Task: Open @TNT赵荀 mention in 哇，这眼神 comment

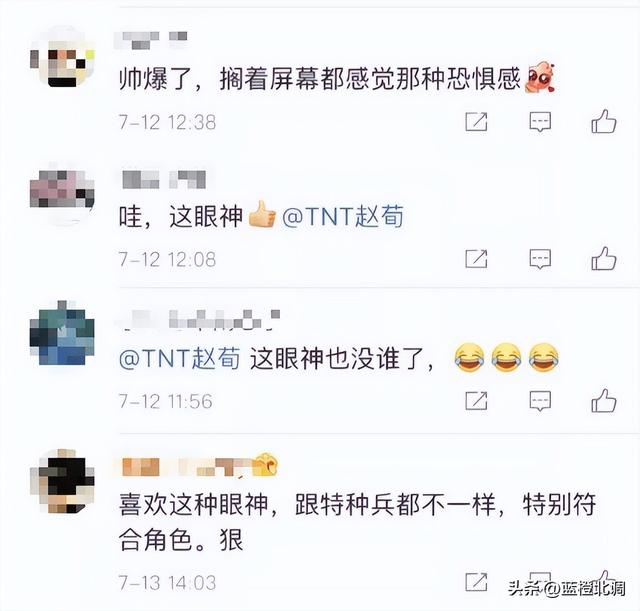Action: pos(343,216)
